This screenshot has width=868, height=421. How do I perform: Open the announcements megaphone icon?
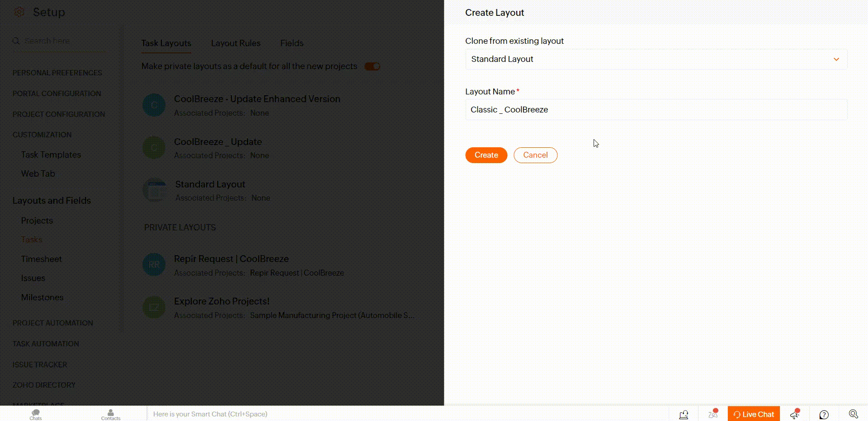tap(795, 414)
